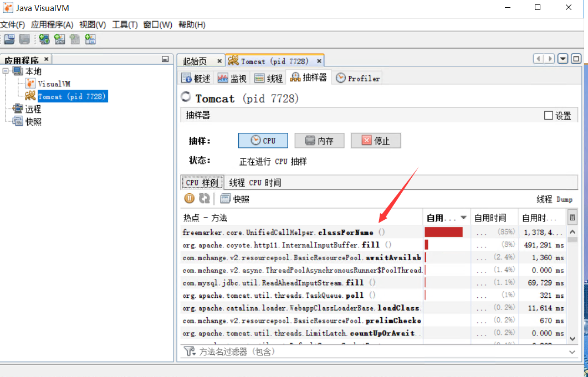Click the table scrollbar up arrow
This screenshot has width=588, height=377.
click(572, 231)
